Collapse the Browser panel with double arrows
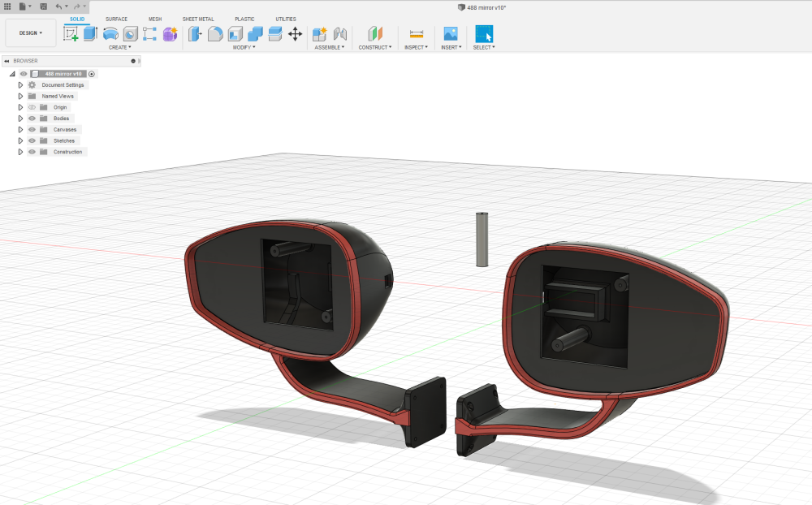812x505 pixels. 6,61
